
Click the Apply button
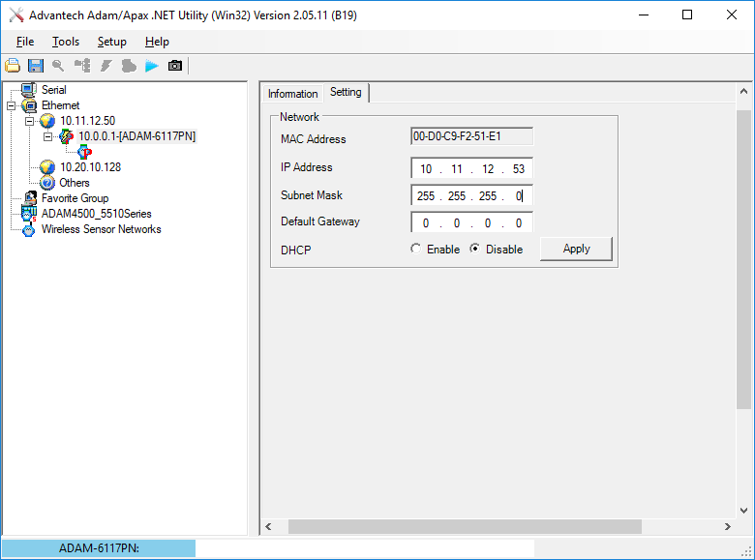[x=576, y=249]
